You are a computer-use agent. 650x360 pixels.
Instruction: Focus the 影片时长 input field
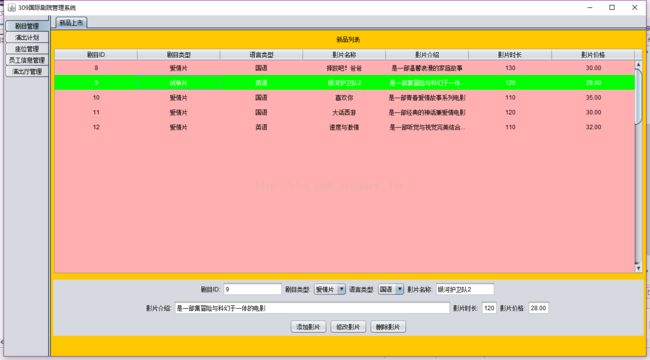489,308
